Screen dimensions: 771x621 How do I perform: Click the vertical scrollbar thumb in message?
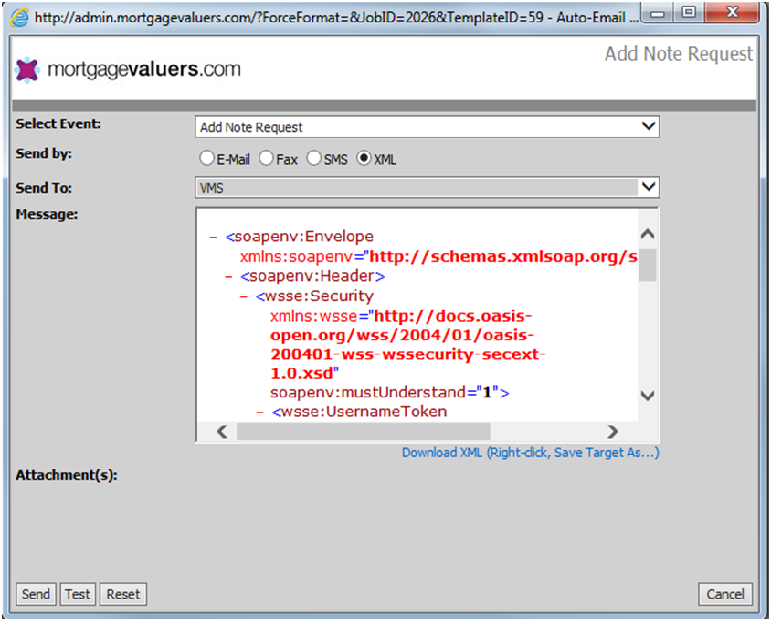point(648,265)
